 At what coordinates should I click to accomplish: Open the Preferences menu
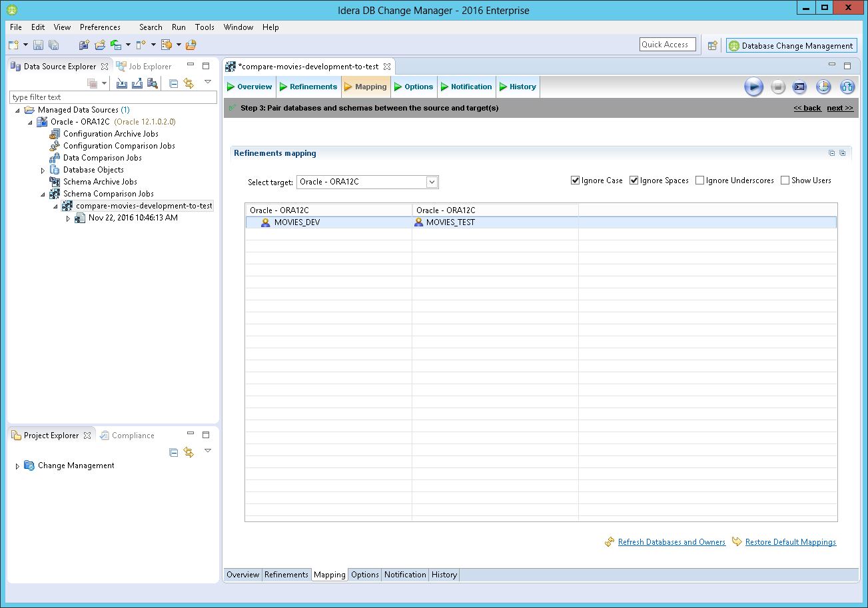100,27
